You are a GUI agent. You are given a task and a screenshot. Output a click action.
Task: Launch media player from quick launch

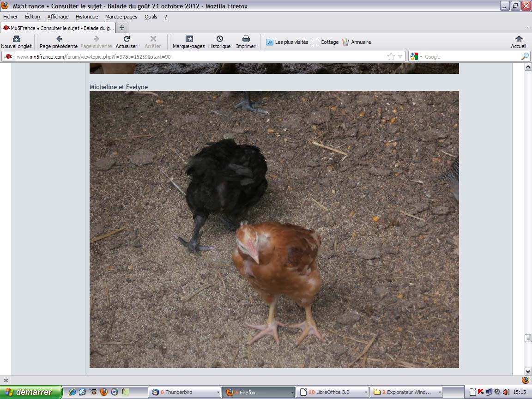[115, 392]
